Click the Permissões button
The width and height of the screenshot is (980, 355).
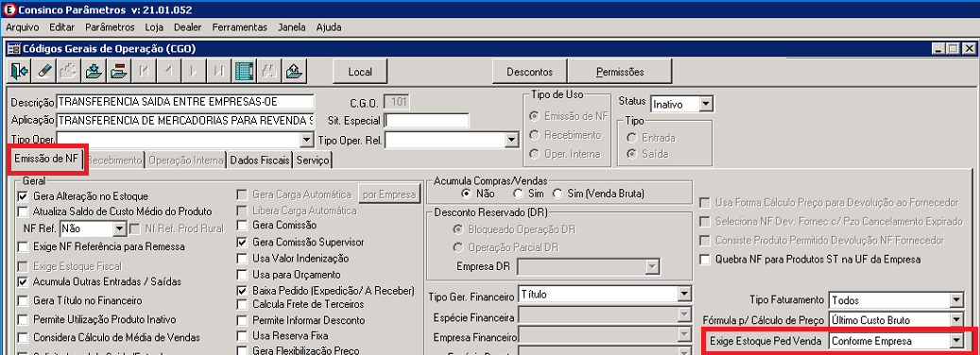tap(619, 72)
